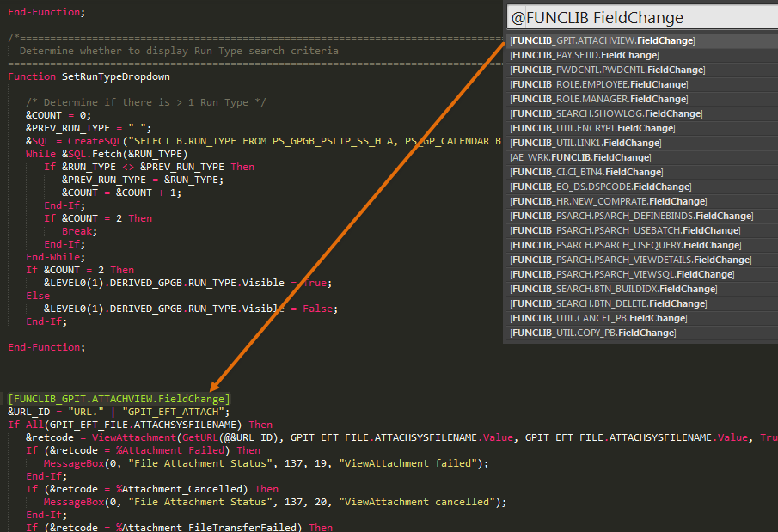
Task: Click the Visible = True; assignment line
Action: (188, 283)
